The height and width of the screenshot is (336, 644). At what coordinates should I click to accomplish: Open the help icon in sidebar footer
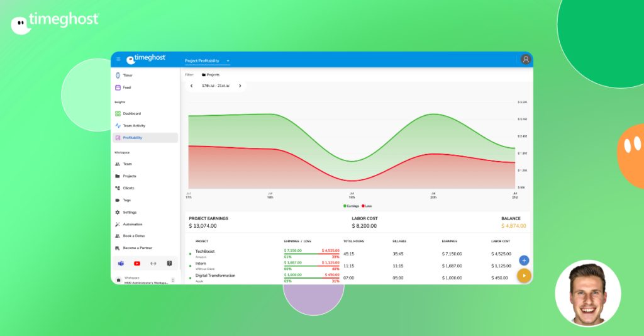[169, 263]
